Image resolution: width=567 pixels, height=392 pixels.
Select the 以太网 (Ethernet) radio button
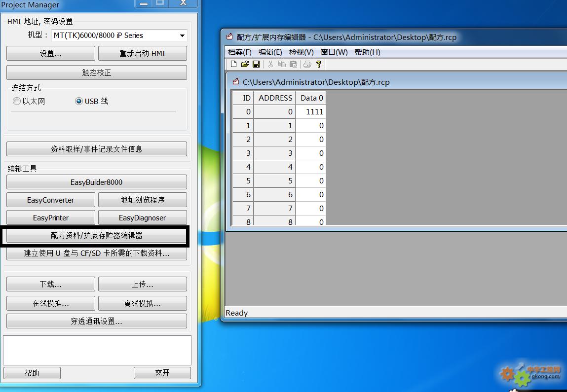pyautogui.click(x=17, y=101)
